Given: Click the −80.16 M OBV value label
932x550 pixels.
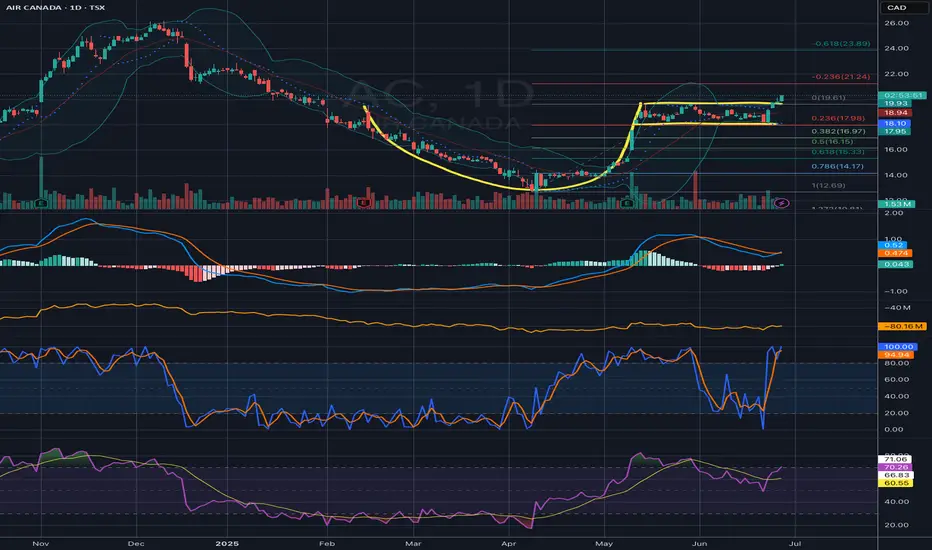Looking at the screenshot, I should click(902, 326).
